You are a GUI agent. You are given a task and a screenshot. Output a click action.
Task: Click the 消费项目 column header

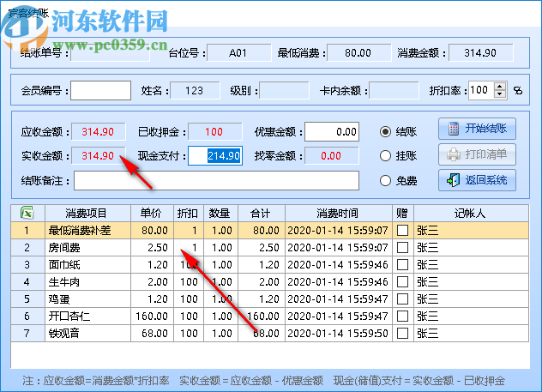(x=87, y=214)
